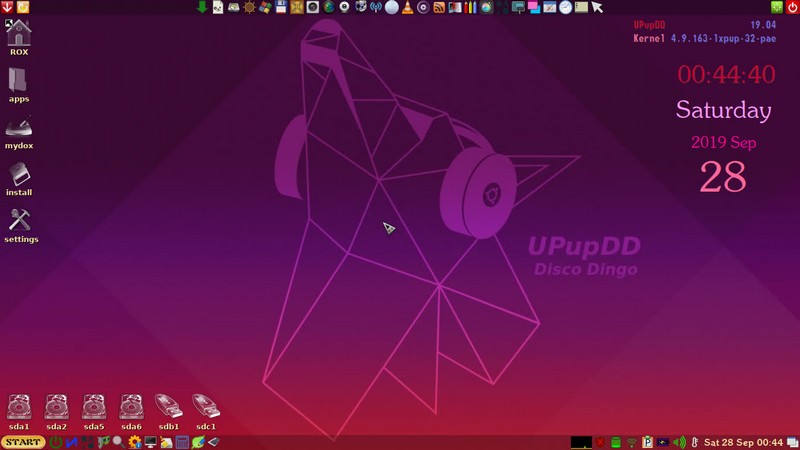Click the mouse pointer icon in top bar
The width and height of the screenshot is (800, 450).
597,7
